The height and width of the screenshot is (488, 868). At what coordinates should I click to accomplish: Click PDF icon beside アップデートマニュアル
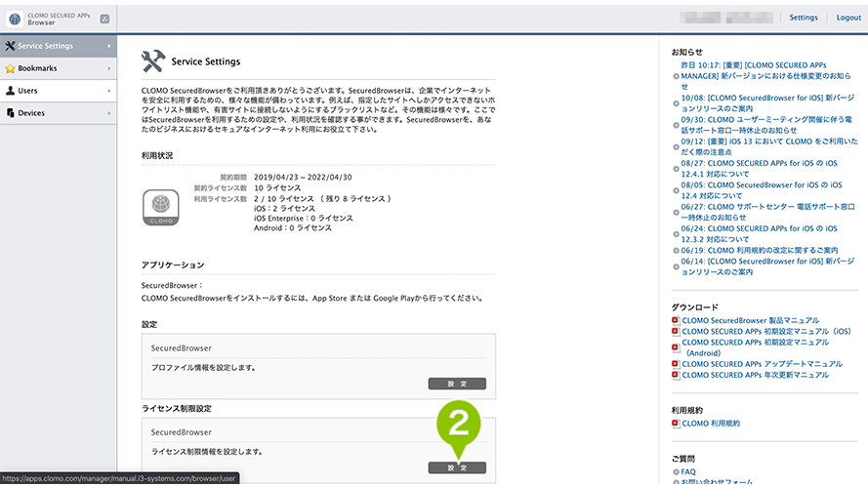[x=676, y=364]
